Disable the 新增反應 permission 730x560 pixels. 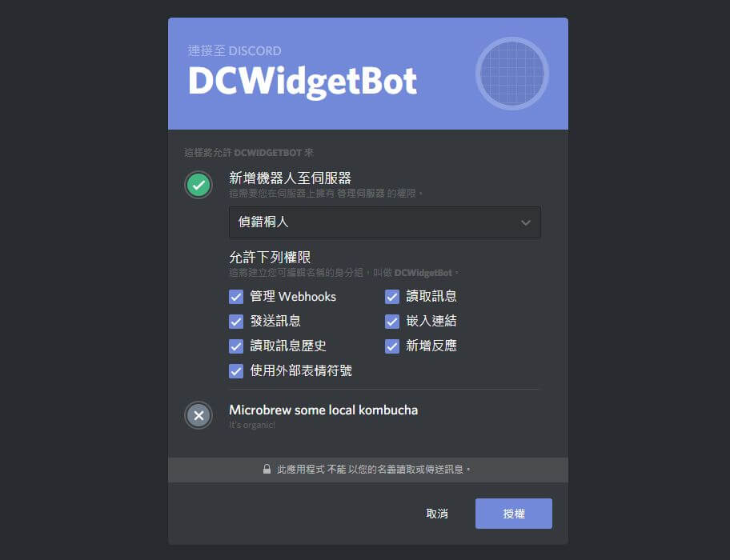[x=392, y=346]
